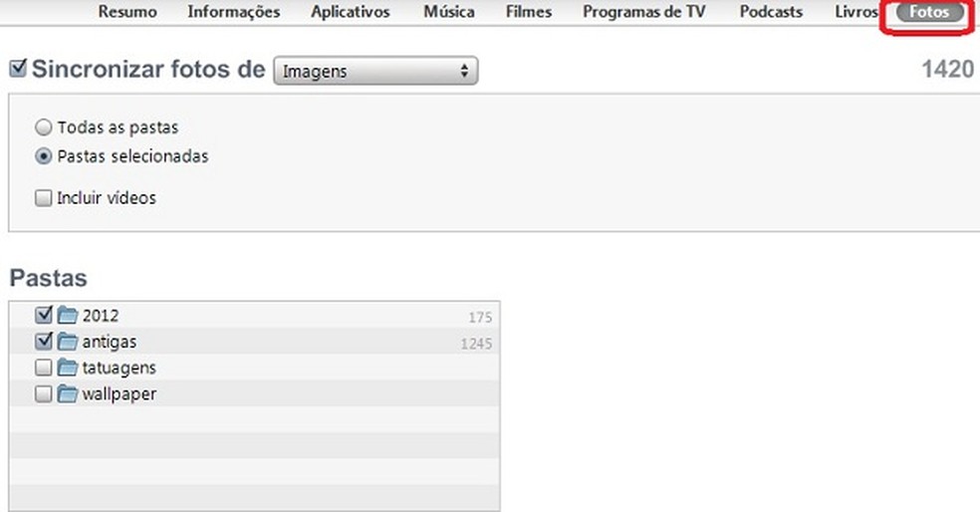The image size is (980, 512).
Task: Select the folder name wallpaper
Action: tap(120, 395)
